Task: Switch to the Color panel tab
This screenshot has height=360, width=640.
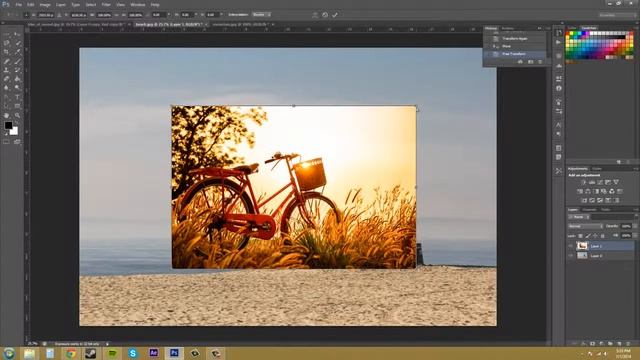Action: pos(572,28)
